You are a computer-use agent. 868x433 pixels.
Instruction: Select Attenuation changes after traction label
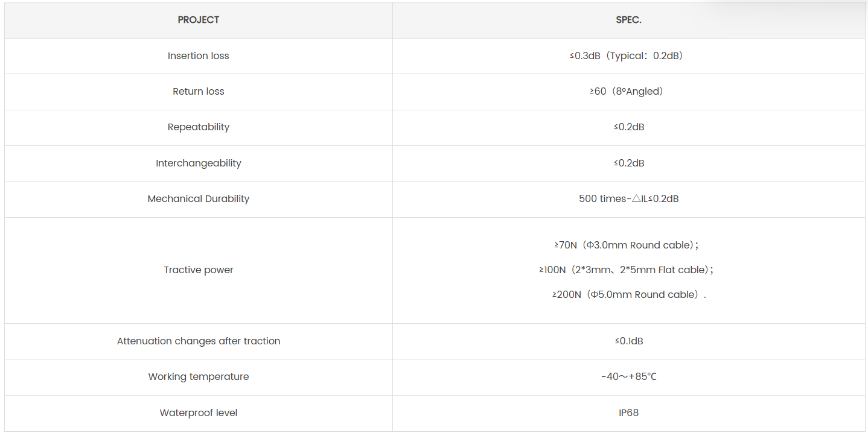click(x=198, y=341)
